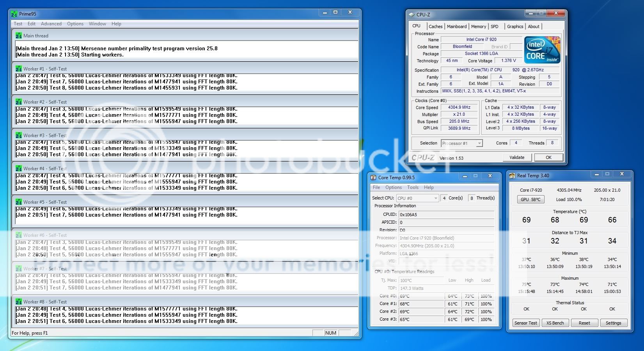Open the Options menu in Prime95

pos(75,24)
